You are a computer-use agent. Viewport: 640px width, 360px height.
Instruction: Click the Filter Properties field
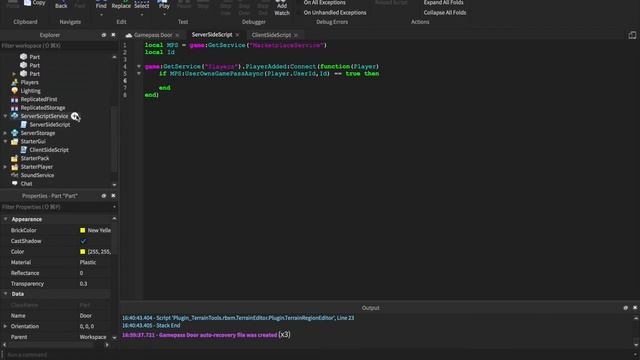point(58,207)
